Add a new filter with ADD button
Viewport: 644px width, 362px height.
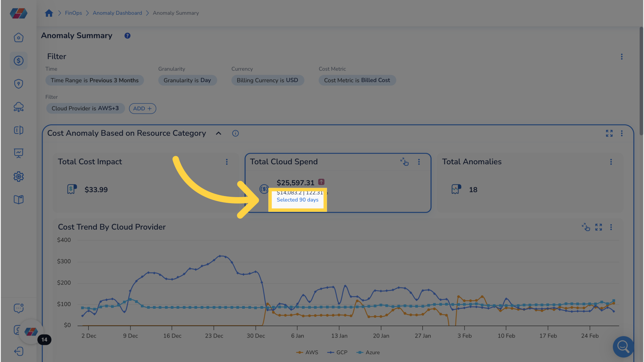pyautogui.click(x=142, y=108)
